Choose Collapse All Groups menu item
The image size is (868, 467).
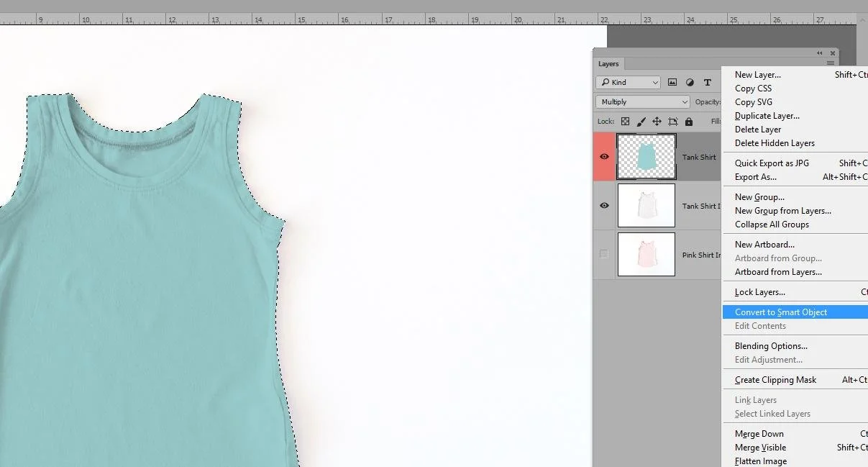pyautogui.click(x=772, y=225)
